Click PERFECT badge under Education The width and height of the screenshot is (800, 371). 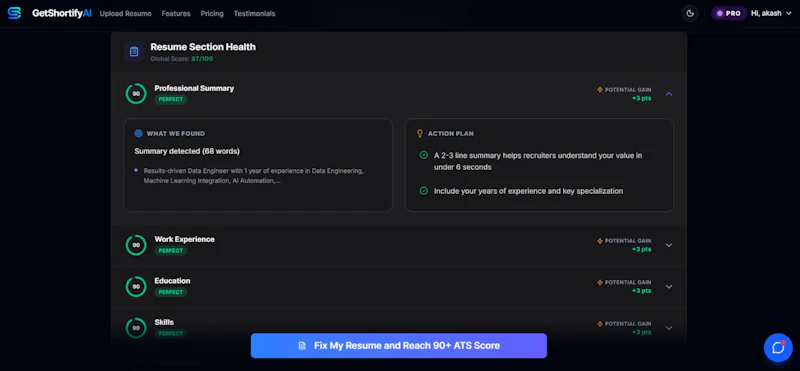pyautogui.click(x=170, y=292)
